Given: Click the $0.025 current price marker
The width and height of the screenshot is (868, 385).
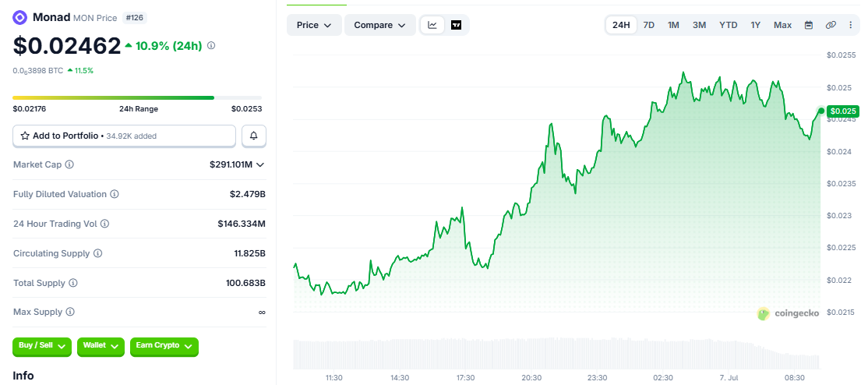Looking at the screenshot, I should (842, 111).
